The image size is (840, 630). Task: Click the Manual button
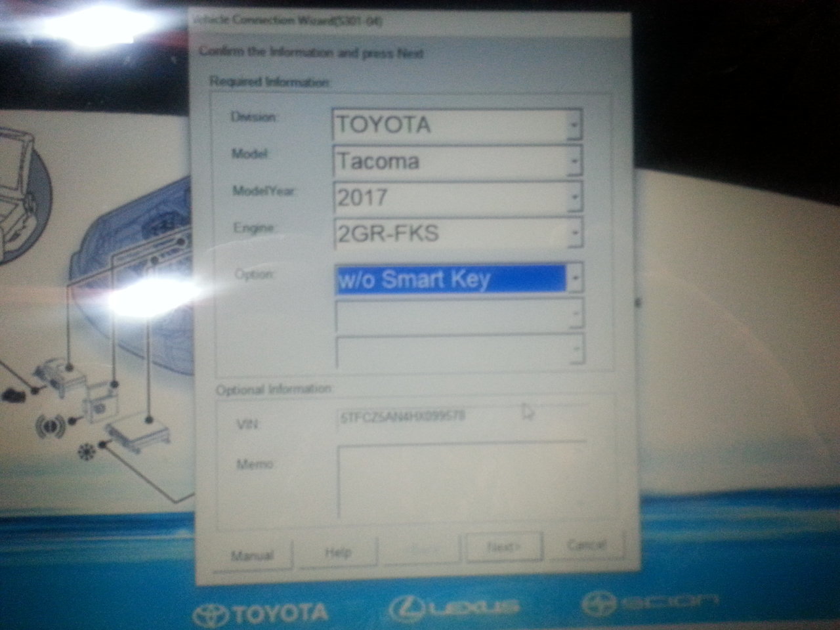click(253, 555)
